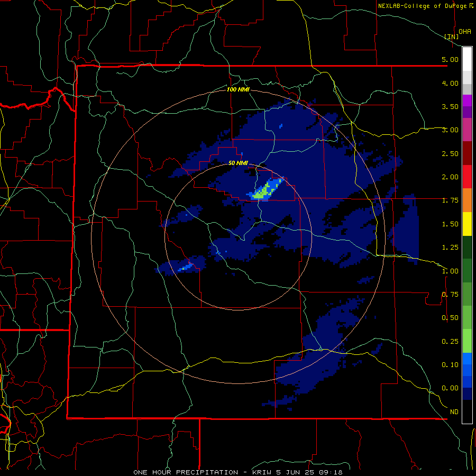This screenshot has height=476, width=476.
Task: Click the OHA product label
Action: [x=465, y=31]
